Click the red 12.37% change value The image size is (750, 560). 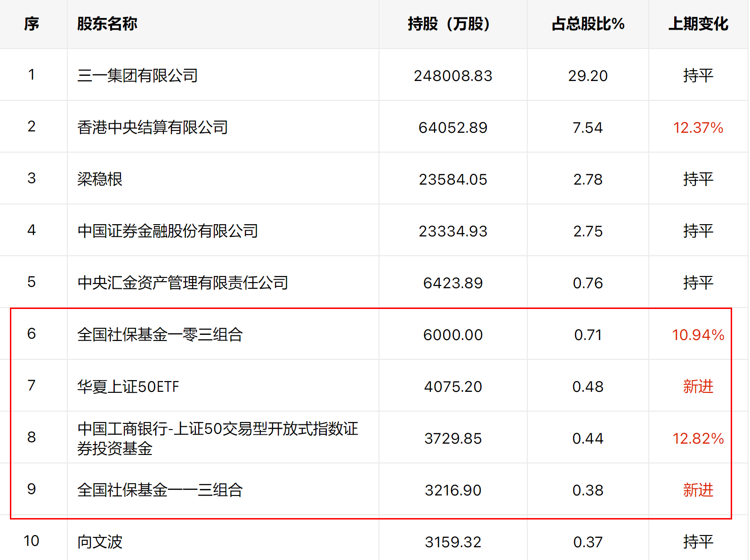(698, 128)
